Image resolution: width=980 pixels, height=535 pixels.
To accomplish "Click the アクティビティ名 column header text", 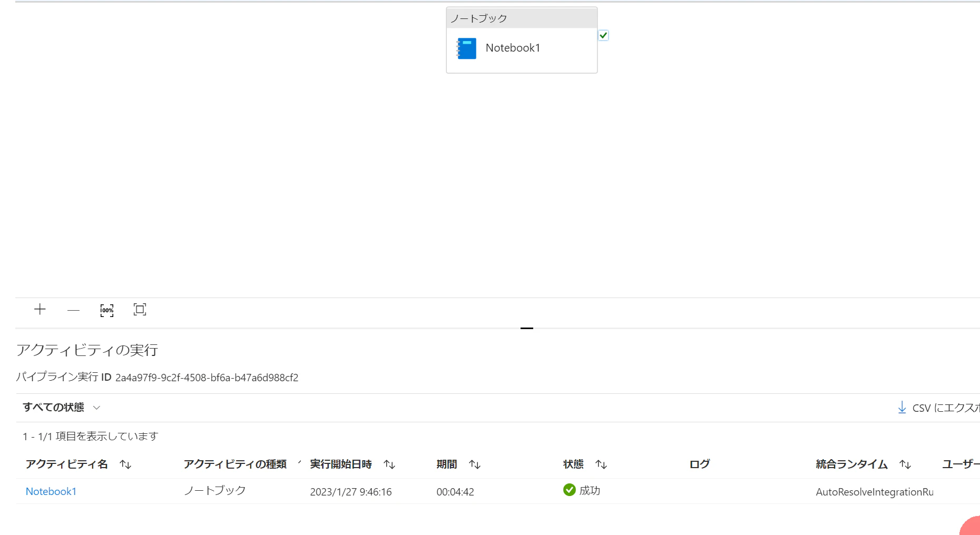I will pyautogui.click(x=67, y=464).
